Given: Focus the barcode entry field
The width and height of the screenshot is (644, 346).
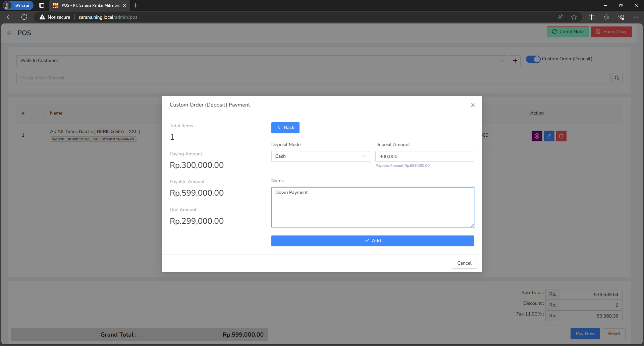Looking at the screenshot, I should (313, 78).
